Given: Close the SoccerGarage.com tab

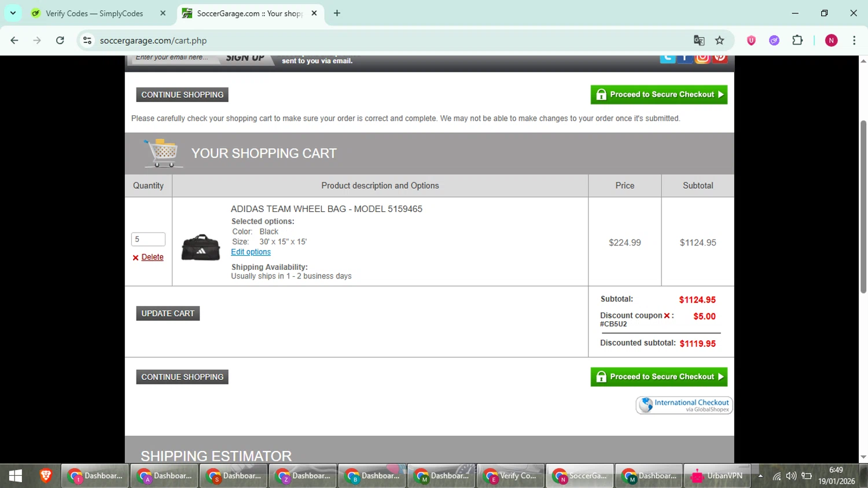Looking at the screenshot, I should pyautogui.click(x=314, y=13).
